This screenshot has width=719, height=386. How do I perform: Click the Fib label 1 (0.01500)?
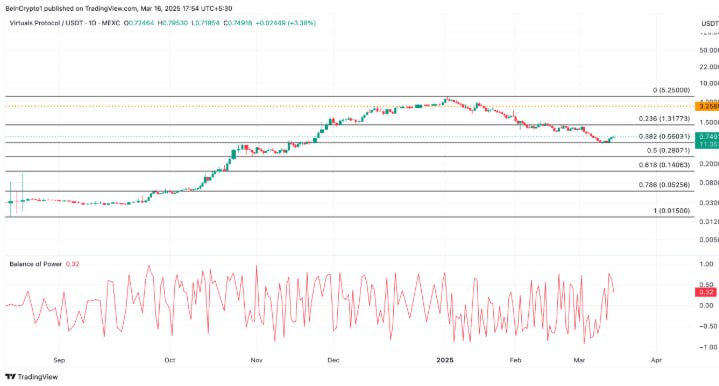click(x=672, y=211)
